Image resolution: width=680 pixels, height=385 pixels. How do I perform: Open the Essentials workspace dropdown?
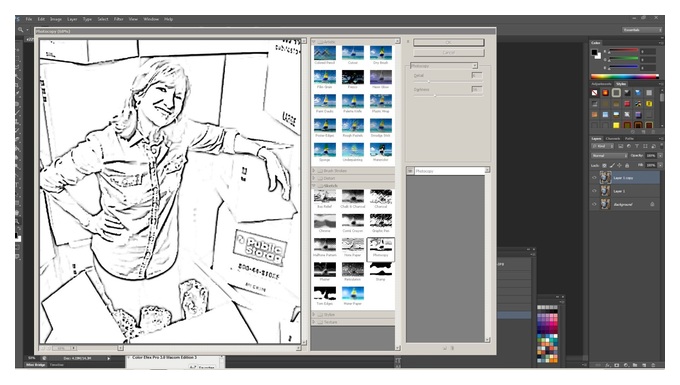tap(642, 30)
